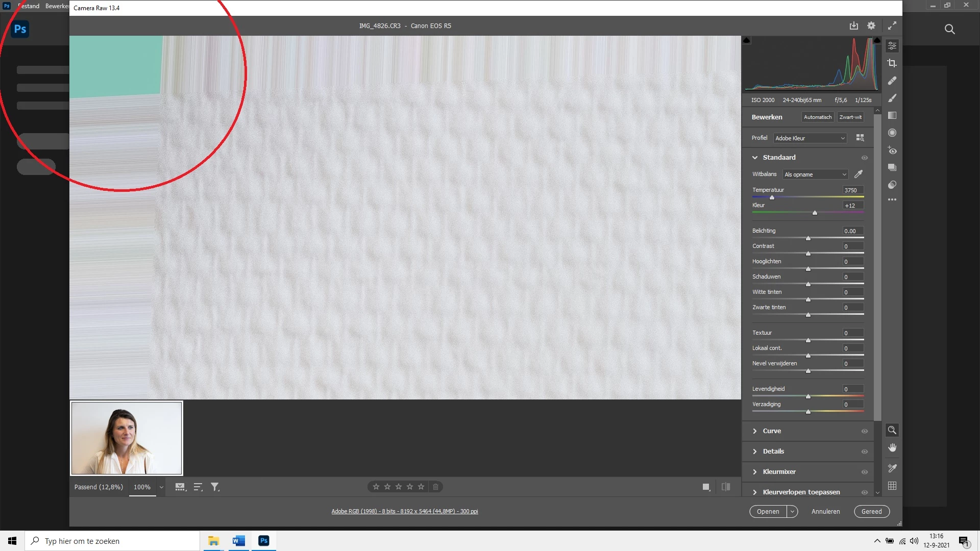
Task: Click the Gereed button
Action: 871,511
